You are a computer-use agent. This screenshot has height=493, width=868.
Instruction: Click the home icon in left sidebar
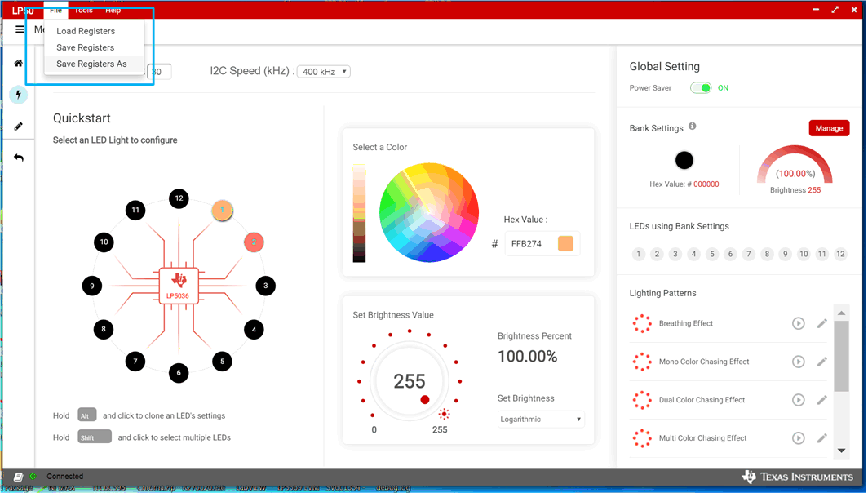click(18, 63)
